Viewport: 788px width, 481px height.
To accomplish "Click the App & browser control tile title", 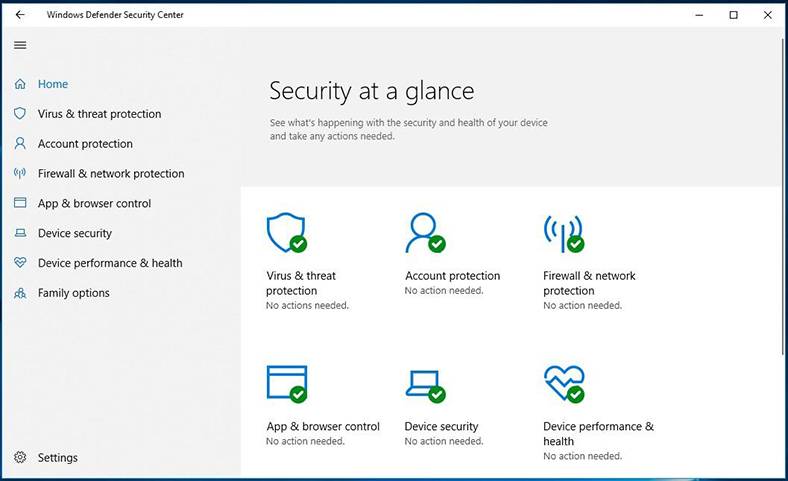I will (x=323, y=426).
